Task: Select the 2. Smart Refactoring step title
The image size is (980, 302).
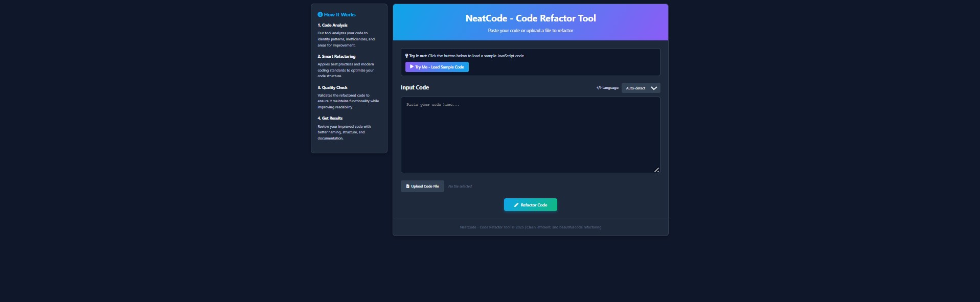Action: [x=336, y=56]
